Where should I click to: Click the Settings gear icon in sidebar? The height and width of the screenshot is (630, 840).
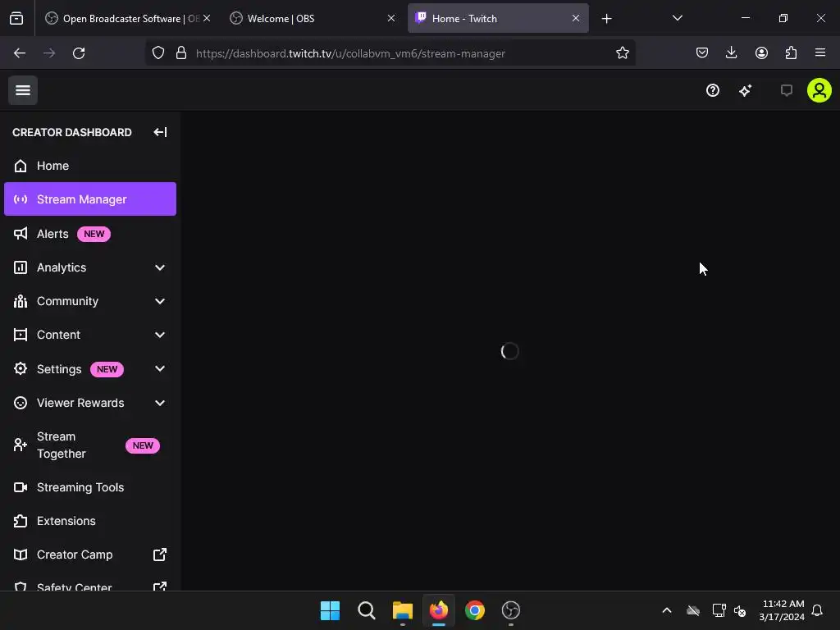[21, 368]
